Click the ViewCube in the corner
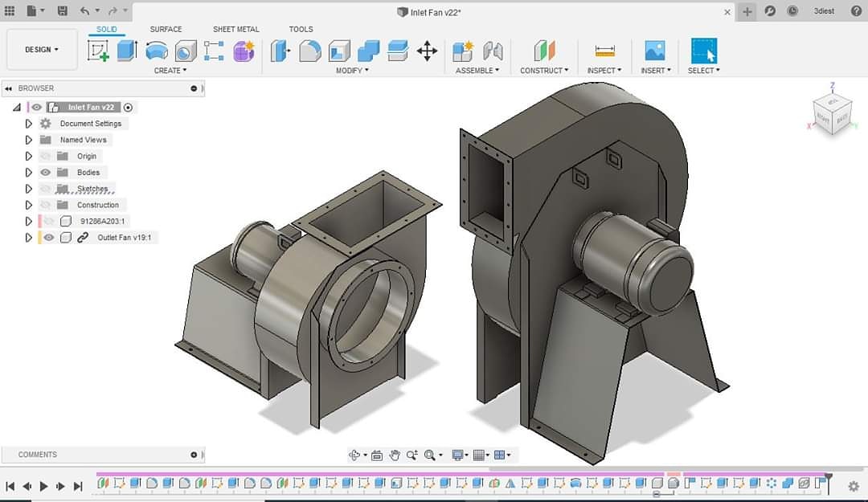Image resolution: width=868 pixels, height=502 pixels. tap(831, 112)
